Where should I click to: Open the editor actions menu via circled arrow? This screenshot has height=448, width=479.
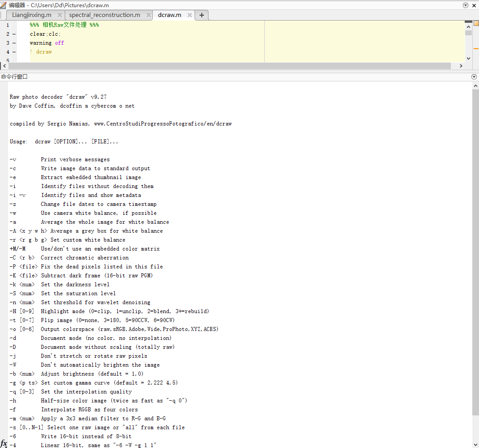(465, 5)
